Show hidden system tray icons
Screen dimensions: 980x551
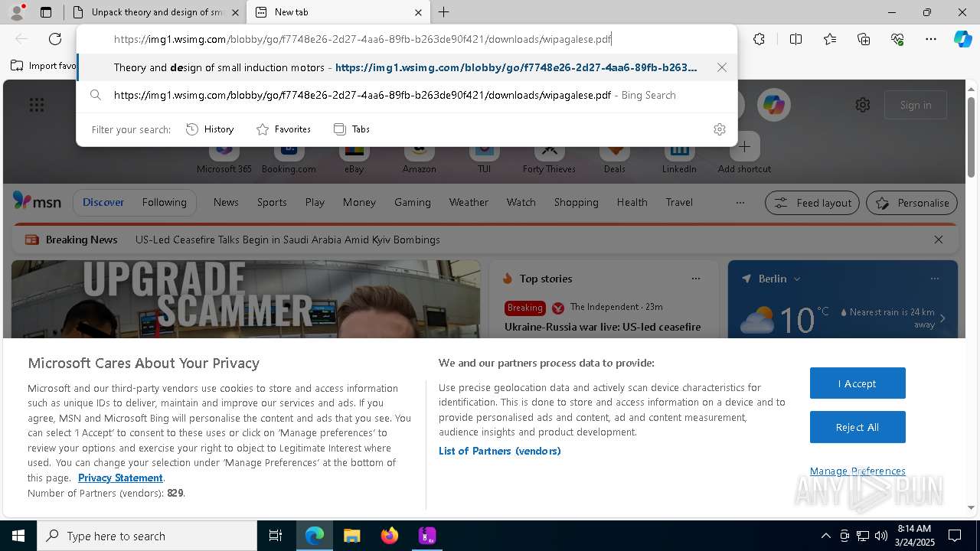825,536
